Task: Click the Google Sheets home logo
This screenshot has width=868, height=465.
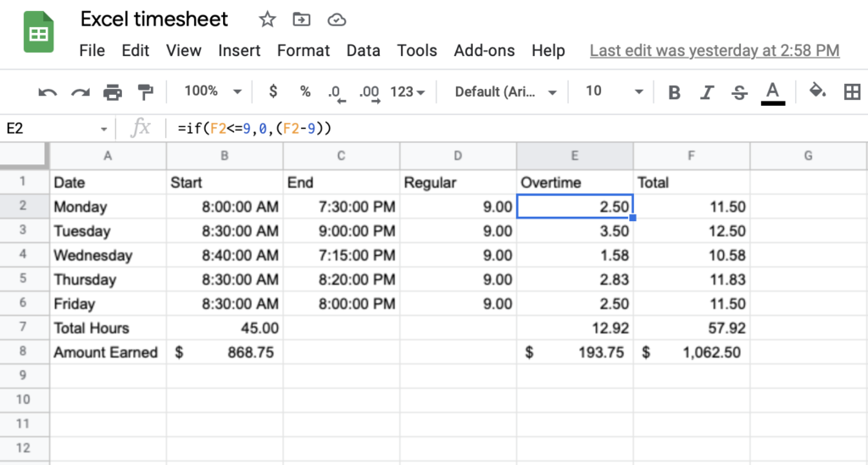Action: pos(39,34)
